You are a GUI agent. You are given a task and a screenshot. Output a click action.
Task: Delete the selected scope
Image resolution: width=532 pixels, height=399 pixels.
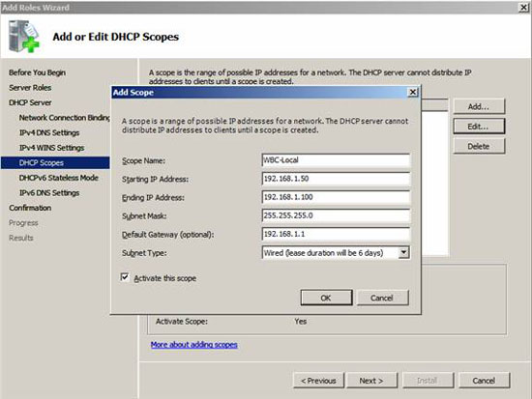pyautogui.click(x=479, y=147)
